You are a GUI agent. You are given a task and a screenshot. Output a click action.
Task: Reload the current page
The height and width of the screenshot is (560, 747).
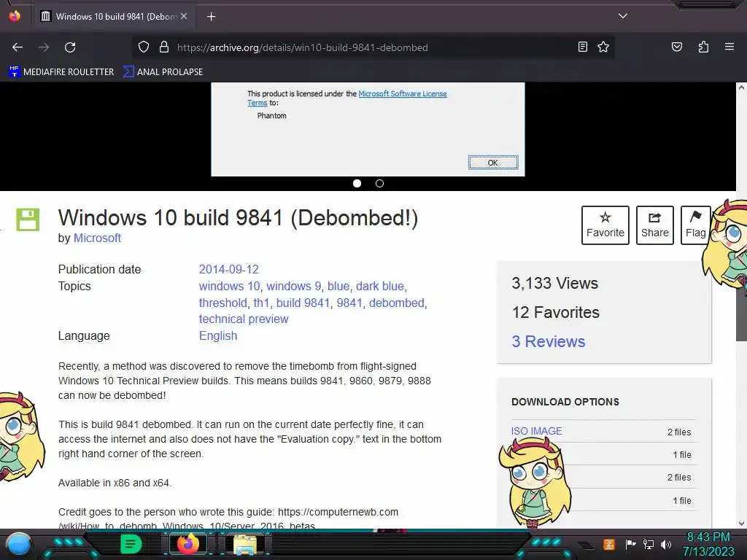[x=70, y=47]
